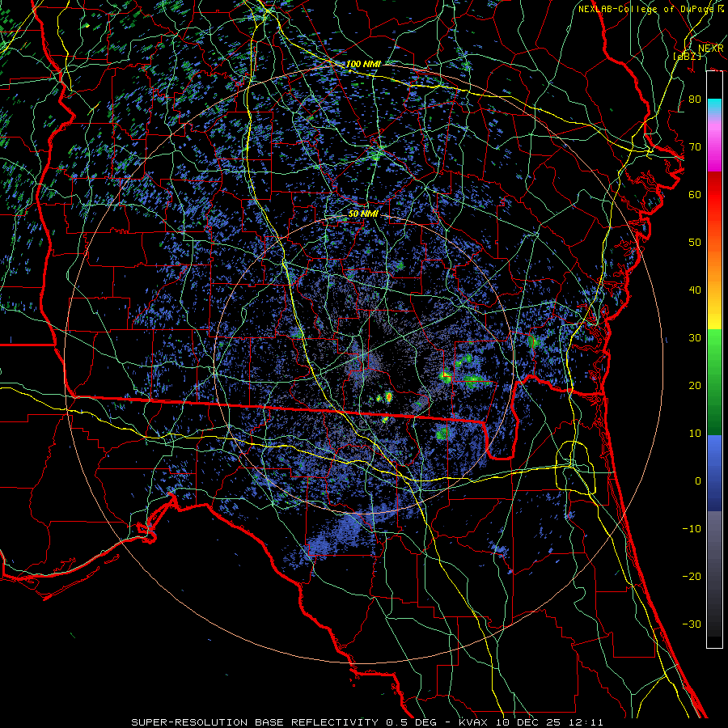Click the 50 NMI range ring label
Viewport: 728px width, 728px height.
pyautogui.click(x=363, y=214)
